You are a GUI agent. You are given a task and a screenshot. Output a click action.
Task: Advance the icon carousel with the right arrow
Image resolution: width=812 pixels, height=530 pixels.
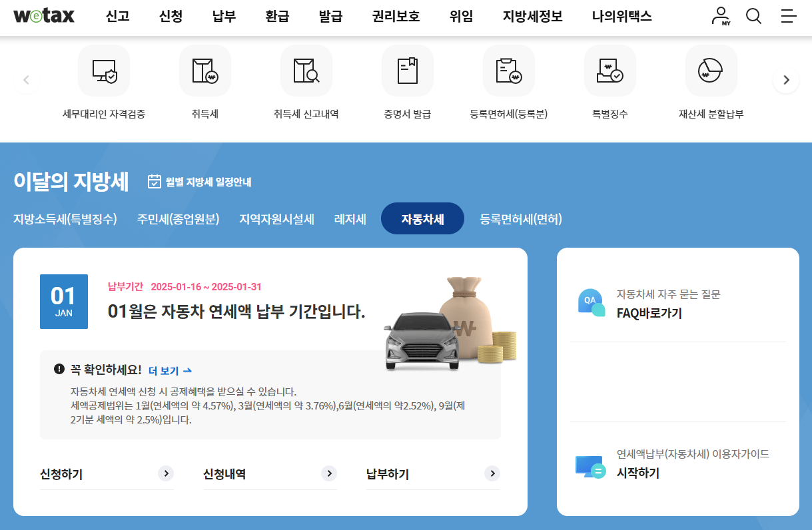click(x=786, y=79)
